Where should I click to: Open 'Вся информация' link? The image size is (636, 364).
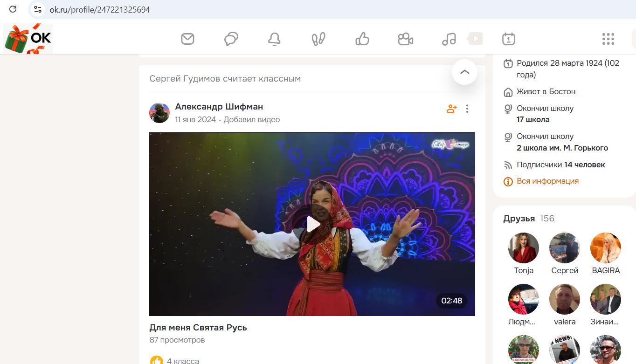[x=547, y=181]
